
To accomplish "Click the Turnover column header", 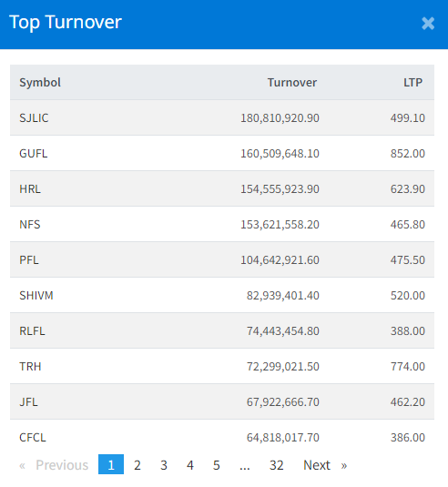I will point(292,82).
